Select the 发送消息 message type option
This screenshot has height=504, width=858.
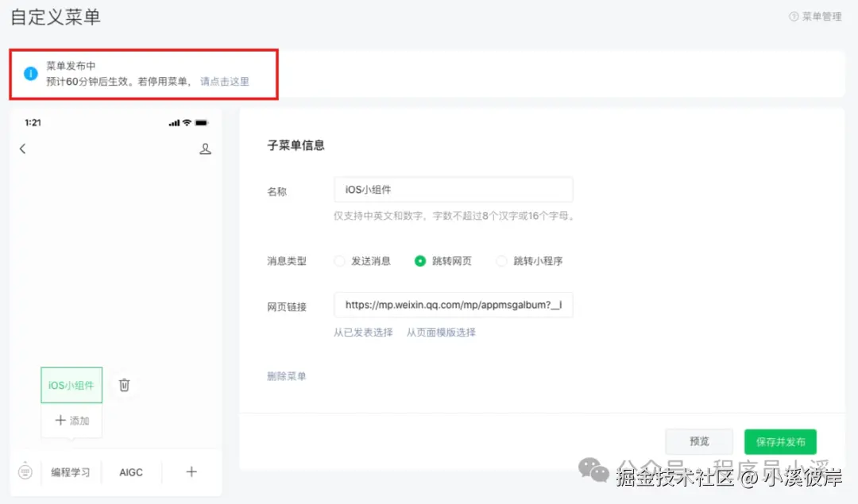pyautogui.click(x=341, y=260)
